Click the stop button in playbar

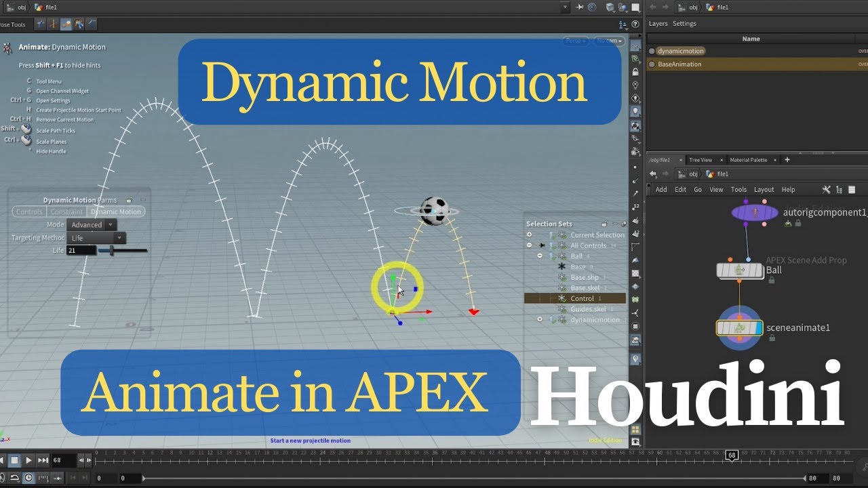point(14,460)
